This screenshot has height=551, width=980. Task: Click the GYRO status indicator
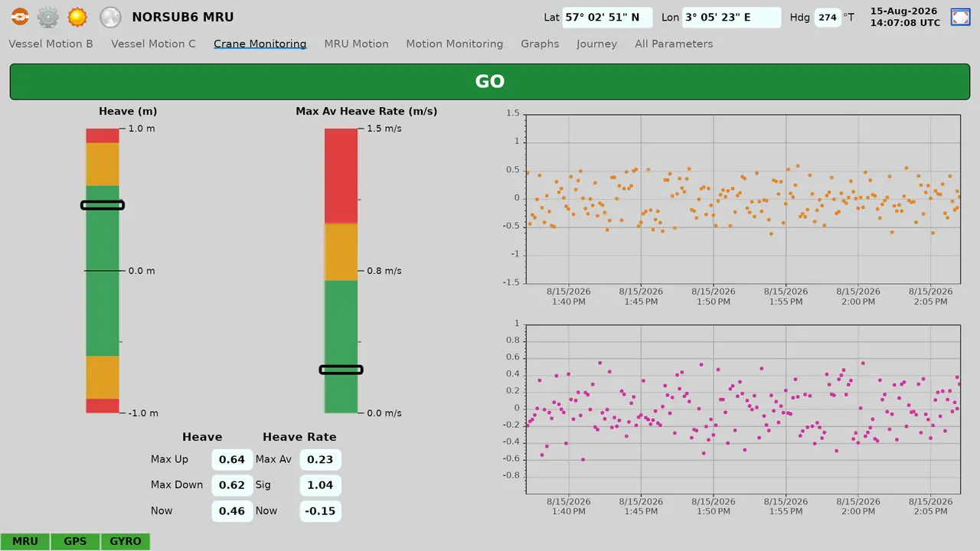(x=126, y=541)
